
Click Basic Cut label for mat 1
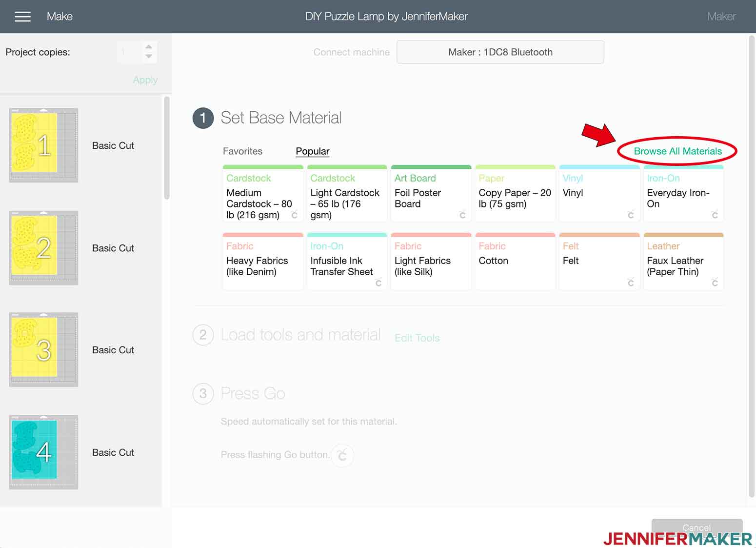point(113,145)
